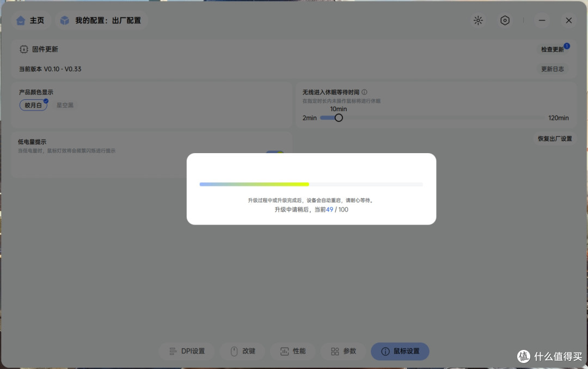Click the grid icon on 参数

[335, 351]
